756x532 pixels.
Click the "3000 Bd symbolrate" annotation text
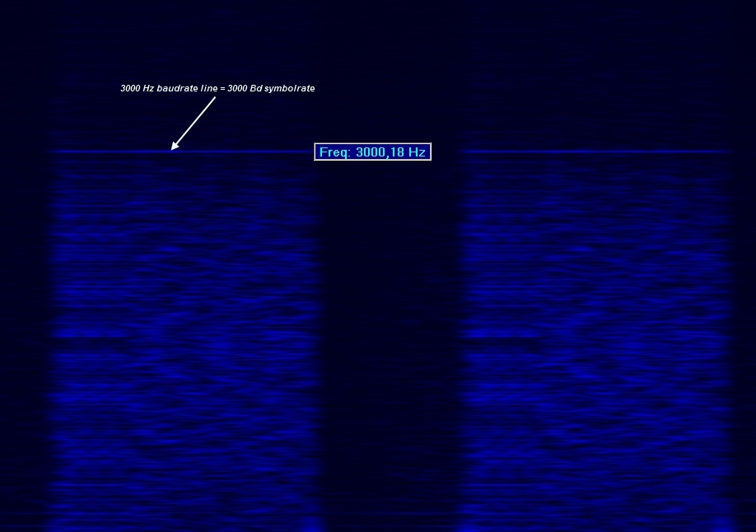click(x=271, y=88)
